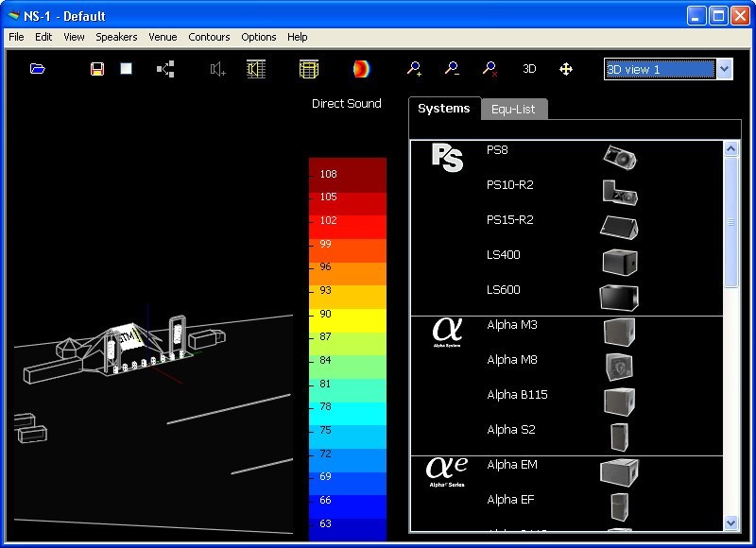
Task: Maximize the NS-1 window
Action: [718, 16]
